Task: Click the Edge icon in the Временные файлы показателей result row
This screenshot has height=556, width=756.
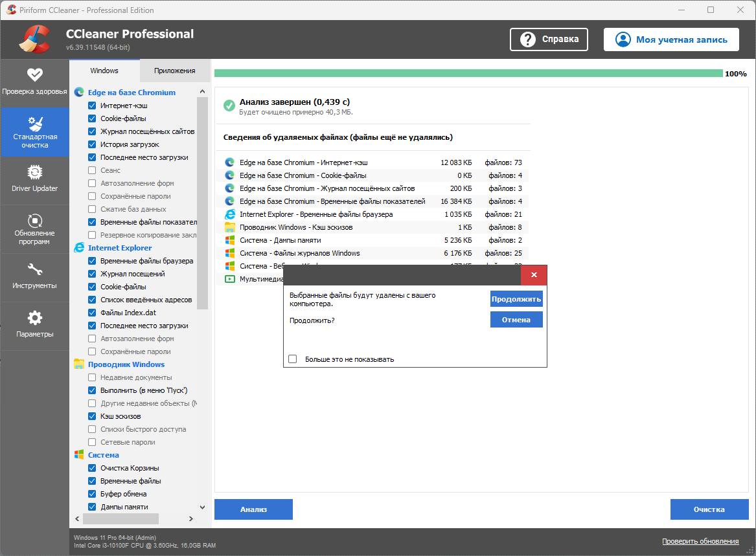Action: tap(230, 201)
